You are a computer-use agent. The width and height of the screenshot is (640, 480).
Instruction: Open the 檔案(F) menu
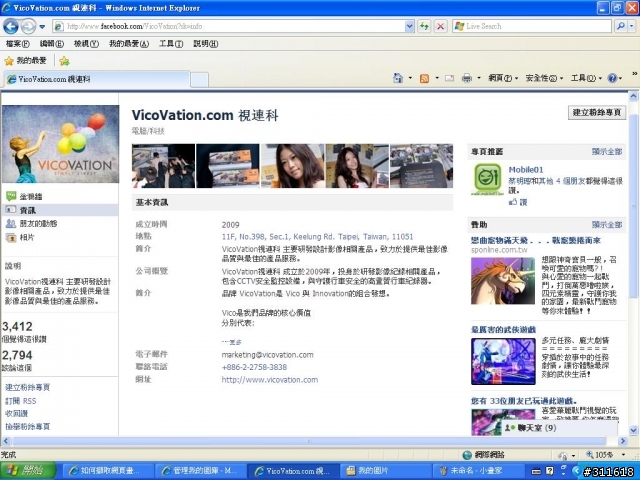tap(18, 43)
